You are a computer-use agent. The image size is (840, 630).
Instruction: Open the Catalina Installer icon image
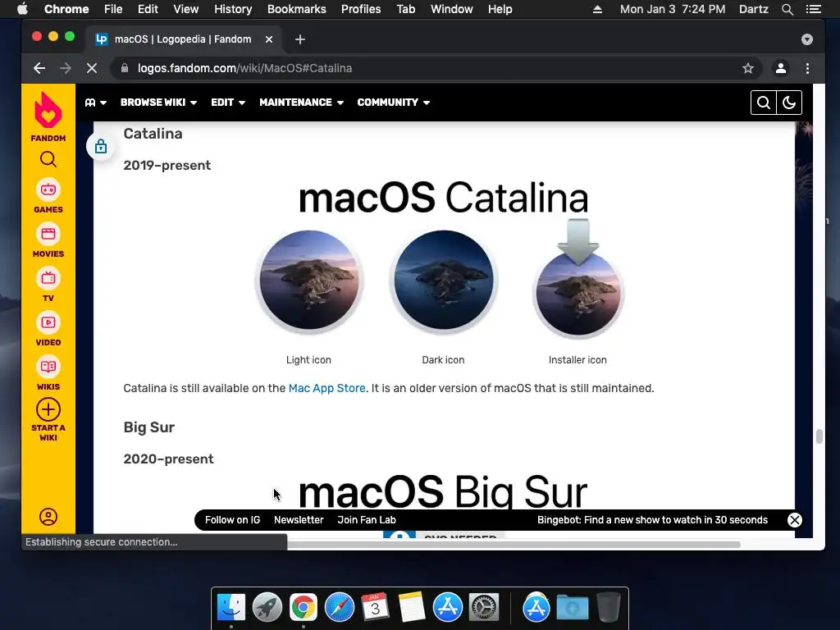click(578, 279)
